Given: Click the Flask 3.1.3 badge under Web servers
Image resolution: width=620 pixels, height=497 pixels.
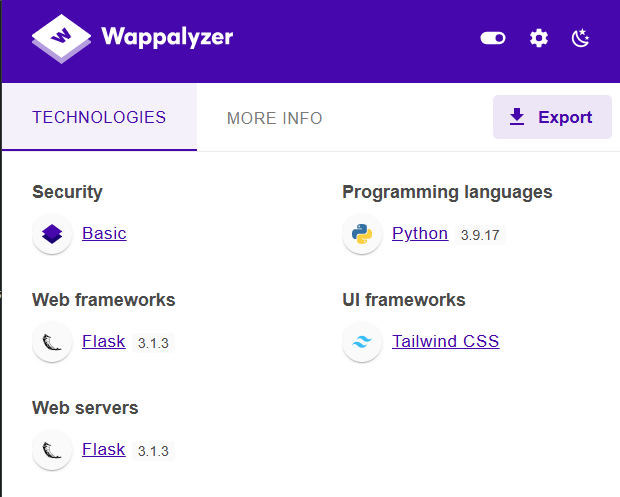Looking at the screenshot, I should (154, 451).
